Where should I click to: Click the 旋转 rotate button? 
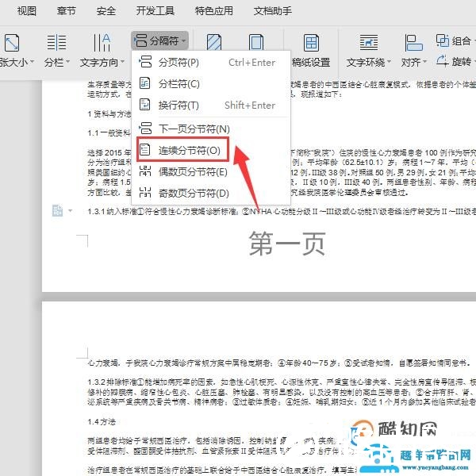tap(454, 62)
